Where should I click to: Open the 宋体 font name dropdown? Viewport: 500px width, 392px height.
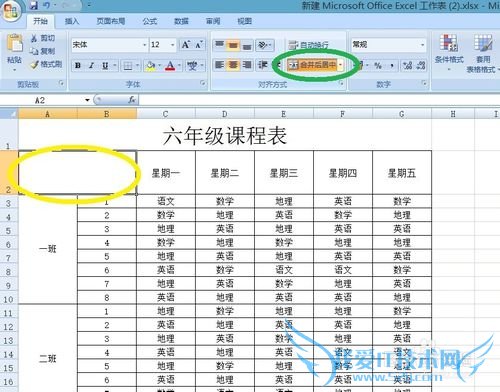[x=145, y=45]
